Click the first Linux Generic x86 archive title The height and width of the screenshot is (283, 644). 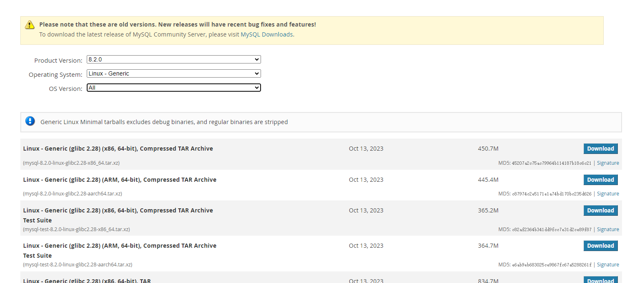(x=118, y=149)
